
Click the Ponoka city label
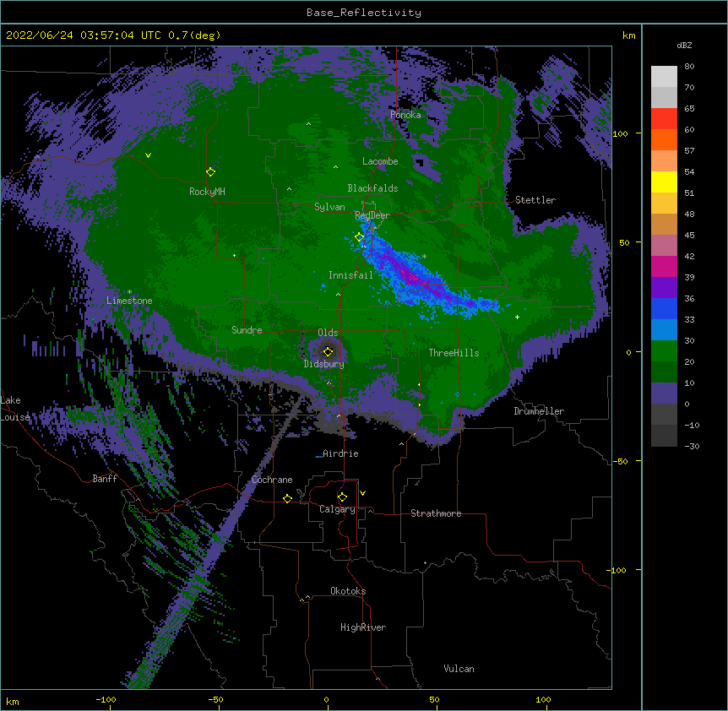pos(405,115)
